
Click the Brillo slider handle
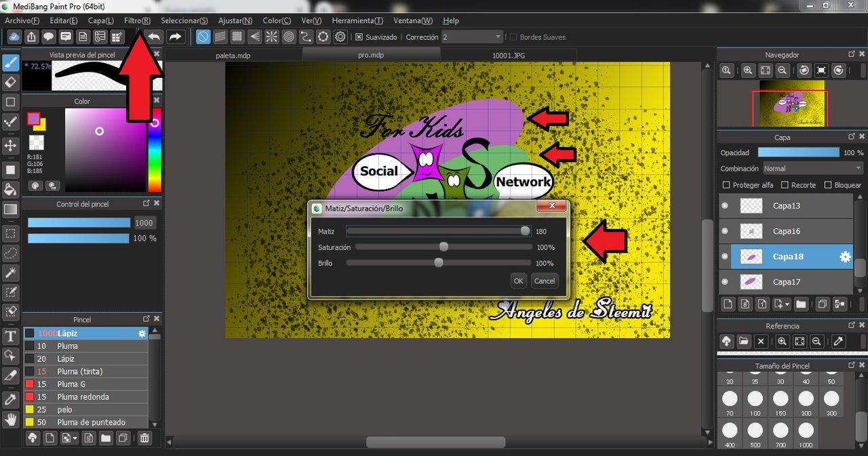coord(439,263)
